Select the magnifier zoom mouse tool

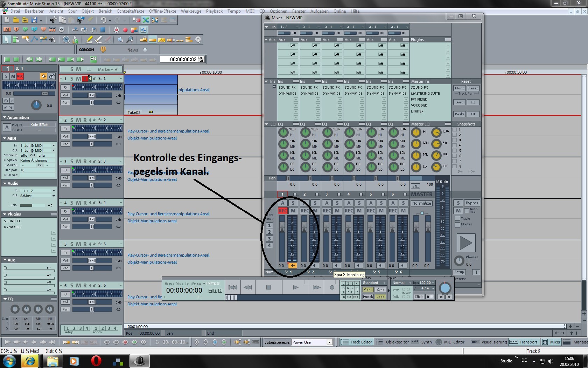click(130, 40)
